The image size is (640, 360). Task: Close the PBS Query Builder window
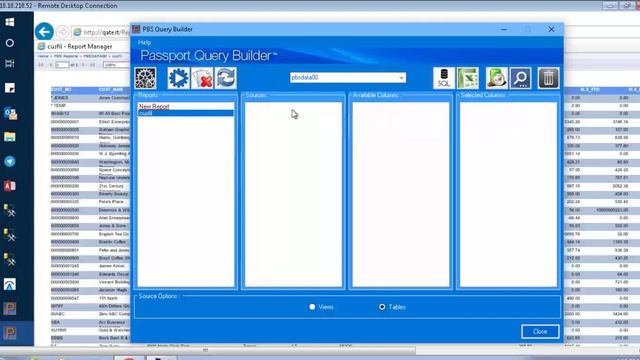[x=551, y=29]
